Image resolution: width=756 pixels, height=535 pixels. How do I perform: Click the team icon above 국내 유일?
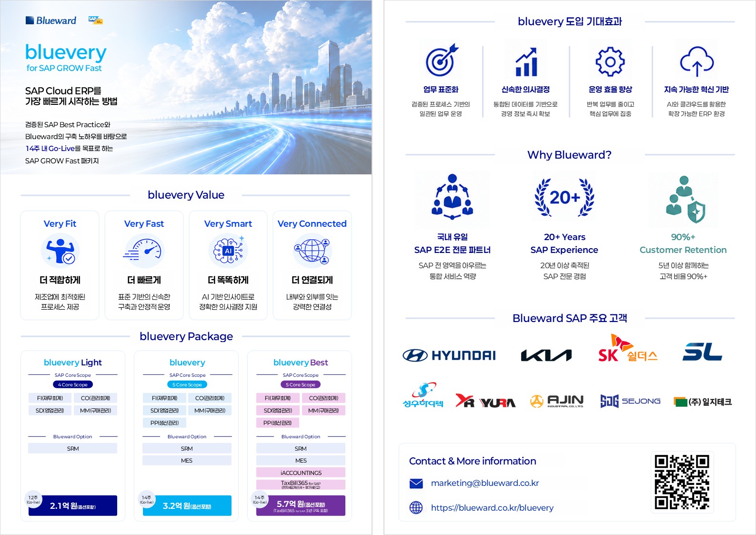coord(452,197)
